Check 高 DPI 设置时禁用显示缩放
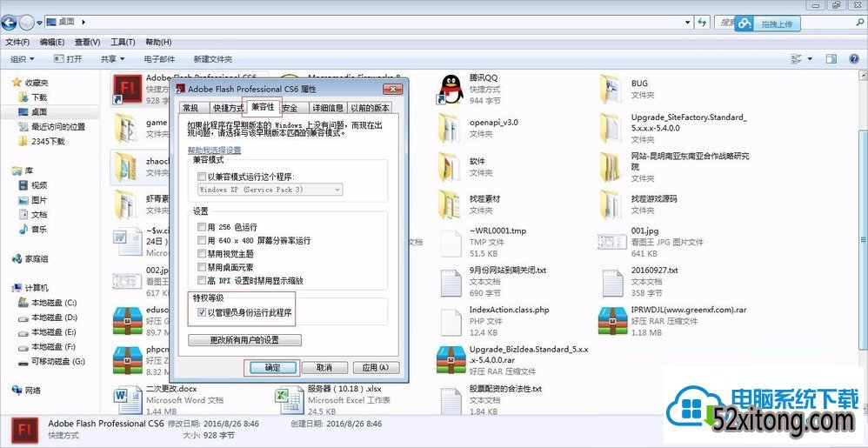The image size is (868, 448). click(x=202, y=280)
